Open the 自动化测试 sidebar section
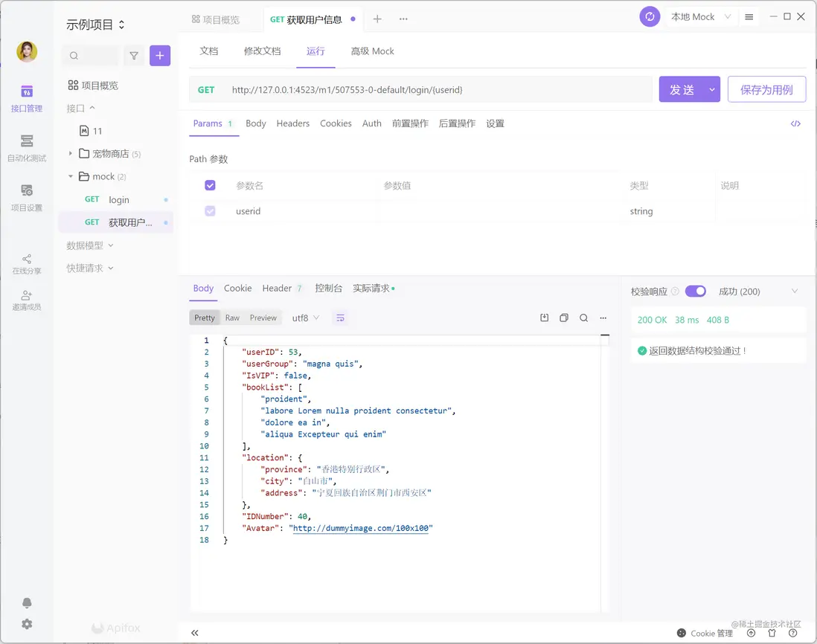This screenshot has width=817, height=644. 27,148
